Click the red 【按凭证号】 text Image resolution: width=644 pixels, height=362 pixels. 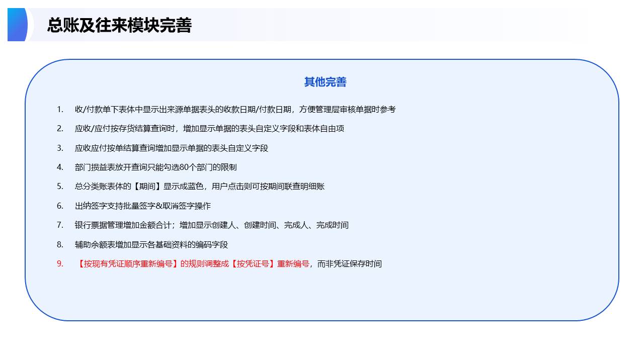click(x=256, y=263)
